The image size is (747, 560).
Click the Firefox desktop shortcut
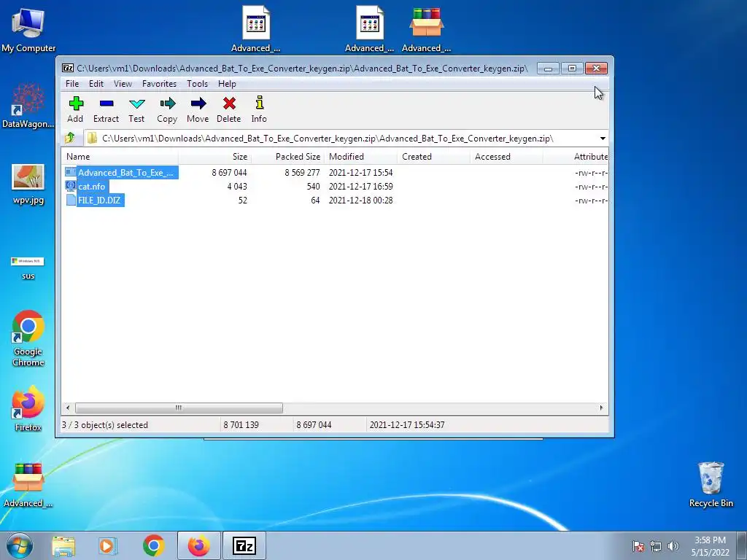pyautogui.click(x=28, y=408)
